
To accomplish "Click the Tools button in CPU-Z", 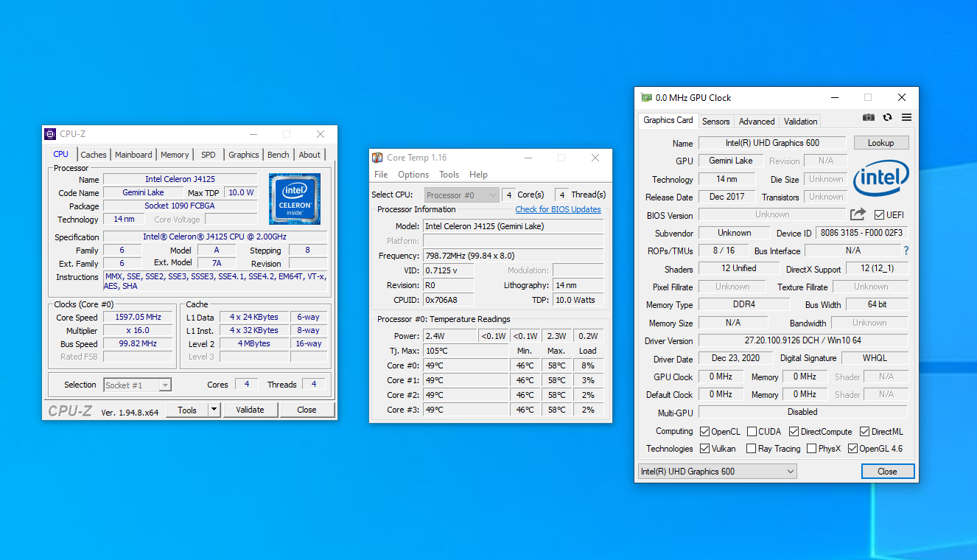I will click(x=187, y=410).
